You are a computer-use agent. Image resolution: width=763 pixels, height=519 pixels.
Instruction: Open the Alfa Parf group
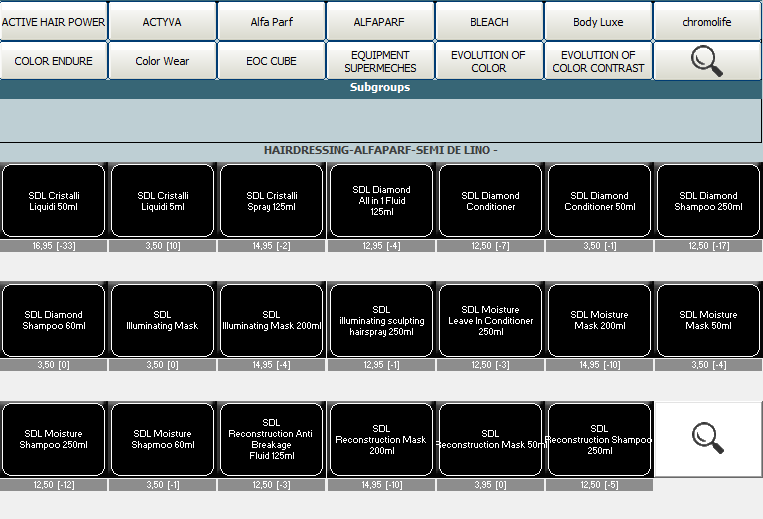(271, 22)
